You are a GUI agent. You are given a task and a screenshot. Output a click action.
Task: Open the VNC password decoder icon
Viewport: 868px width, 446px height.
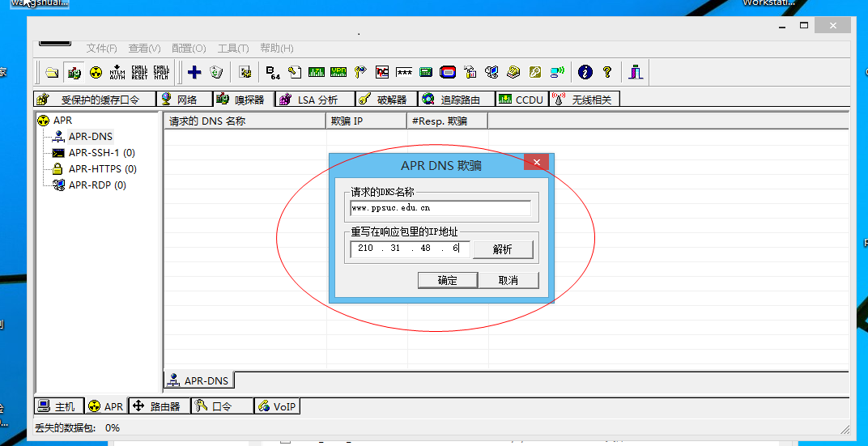(382, 72)
